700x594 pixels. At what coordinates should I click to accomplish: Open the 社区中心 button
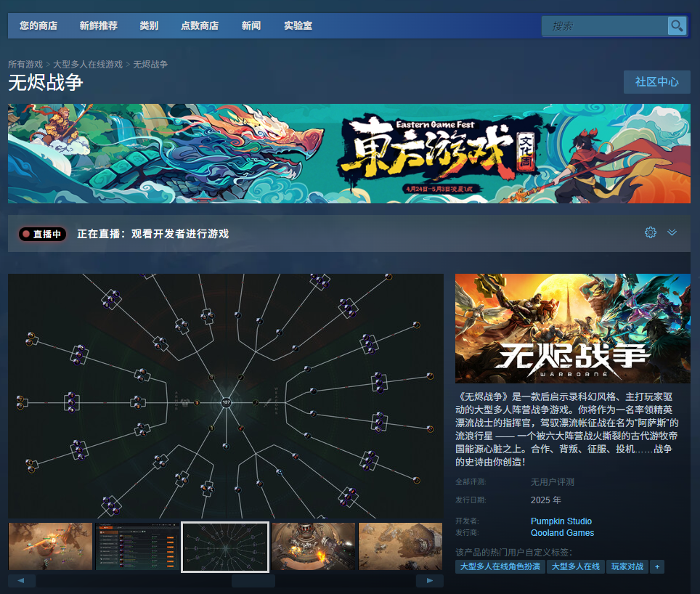point(656,81)
